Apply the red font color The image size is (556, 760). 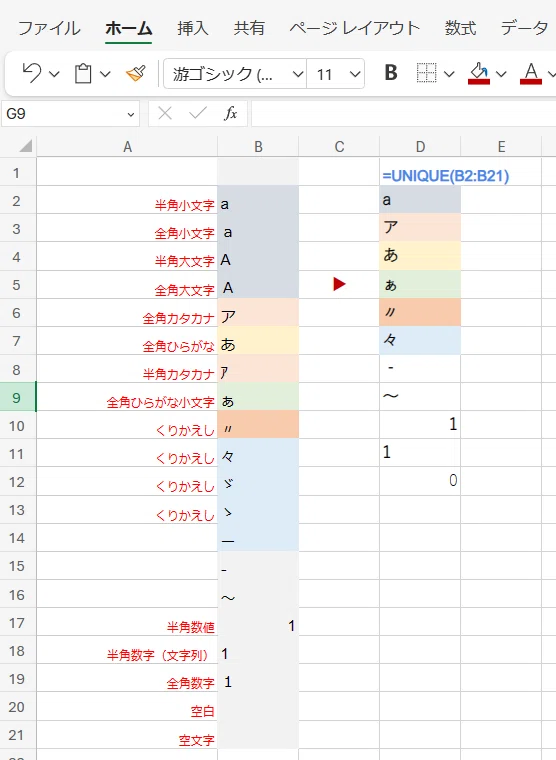[x=531, y=73]
